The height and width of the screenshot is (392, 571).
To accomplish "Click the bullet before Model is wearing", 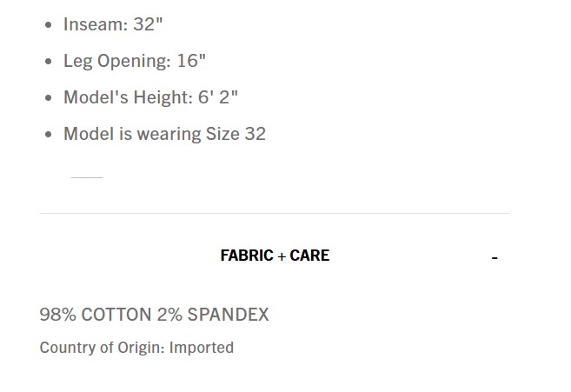I will [x=49, y=135].
